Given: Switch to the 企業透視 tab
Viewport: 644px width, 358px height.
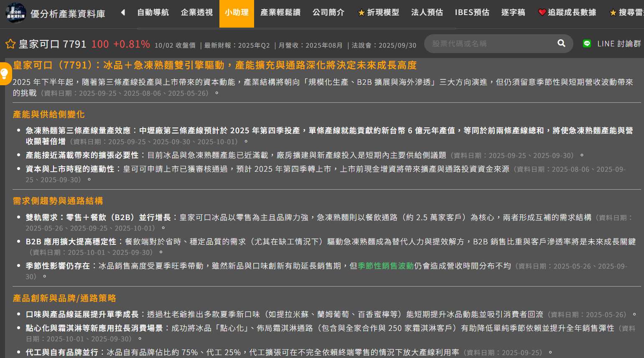Looking at the screenshot, I should [196, 13].
